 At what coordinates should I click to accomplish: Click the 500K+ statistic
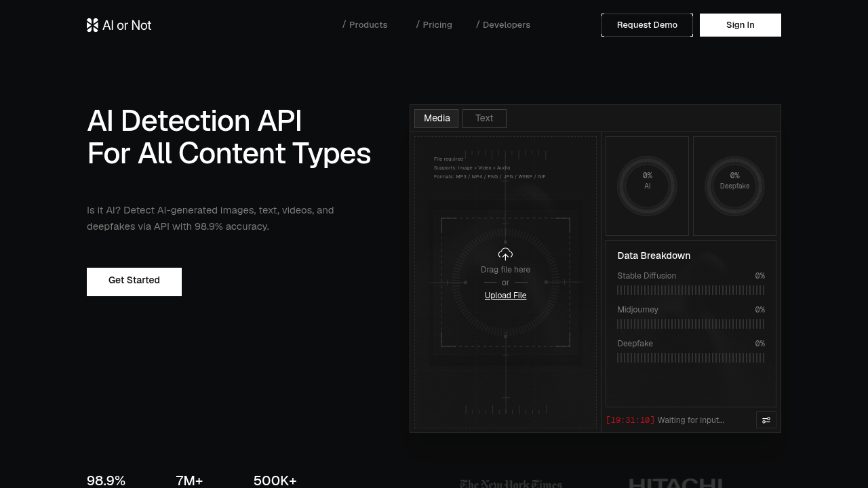[275, 481]
